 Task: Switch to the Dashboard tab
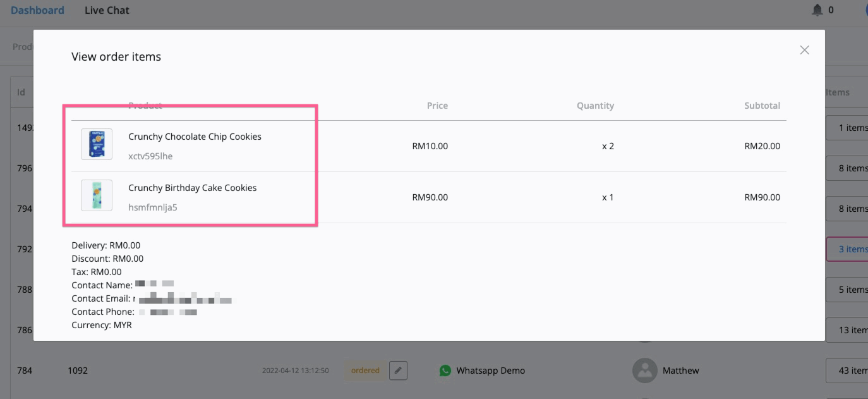tap(37, 10)
